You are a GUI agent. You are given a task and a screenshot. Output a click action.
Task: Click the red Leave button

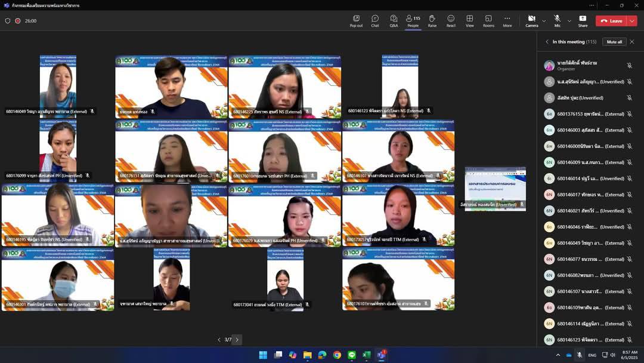(x=611, y=21)
